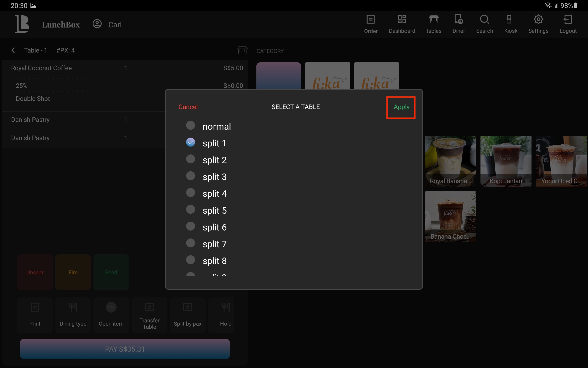Open the Diner icon
The height and width of the screenshot is (368, 588).
pyautogui.click(x=459, y=20)
